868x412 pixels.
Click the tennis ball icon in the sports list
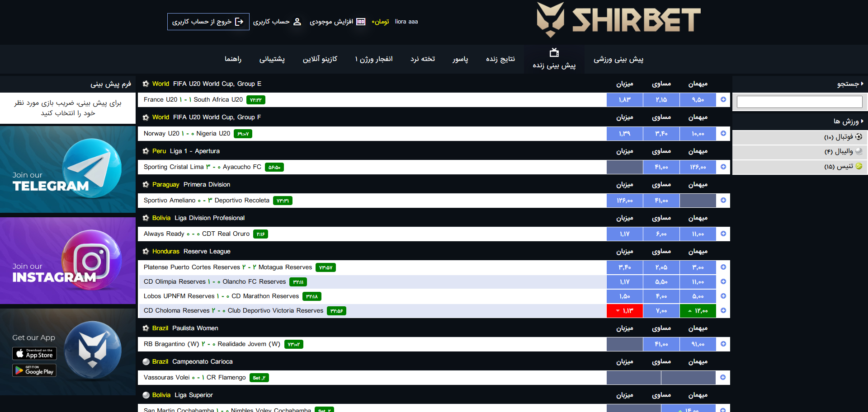click(859, 166)
